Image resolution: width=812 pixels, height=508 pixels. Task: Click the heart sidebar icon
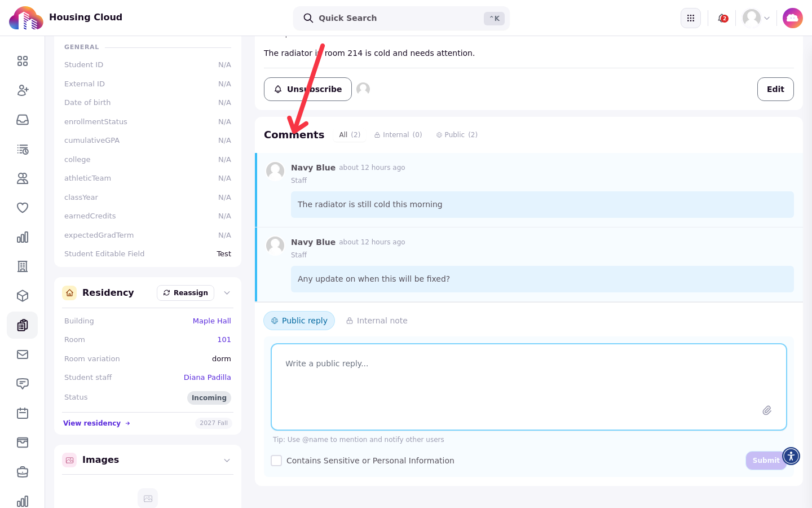(23, 208)
